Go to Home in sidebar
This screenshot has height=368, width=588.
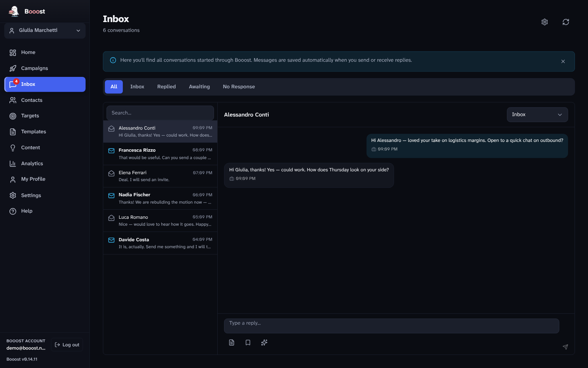tap(45, 52)
